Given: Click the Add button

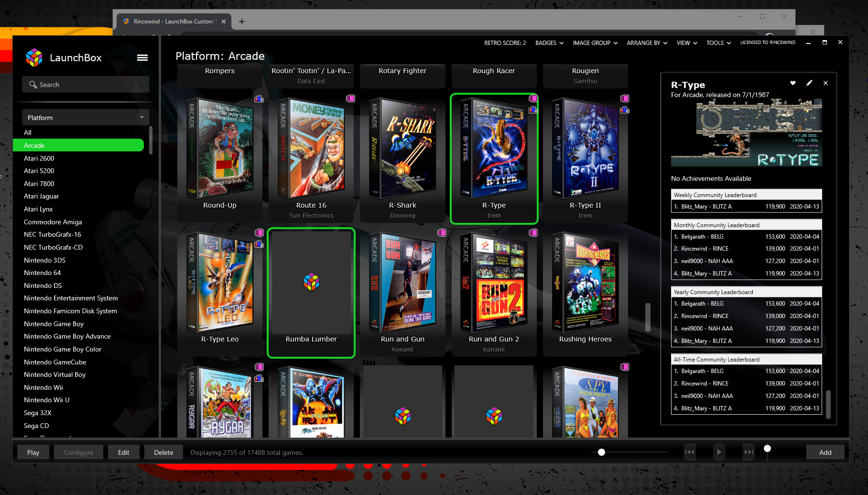Looking at the screenshot, I should (825, 452).
